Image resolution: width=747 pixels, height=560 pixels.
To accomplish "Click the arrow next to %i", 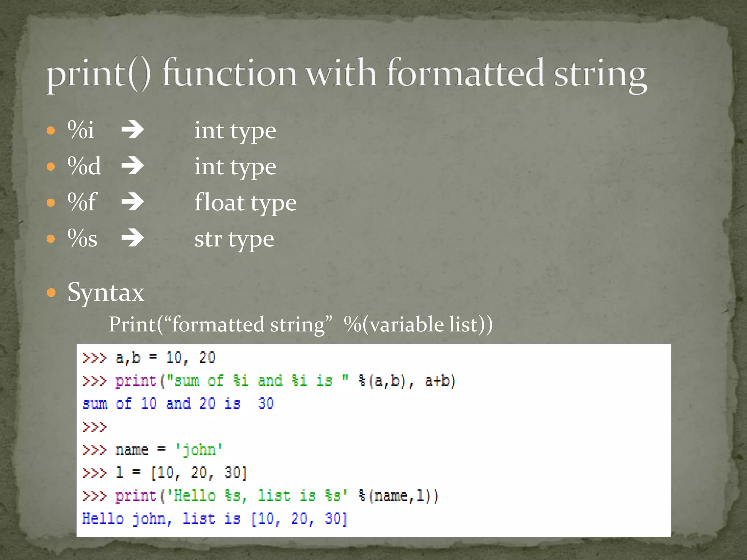I will click(x=133, y=130).
